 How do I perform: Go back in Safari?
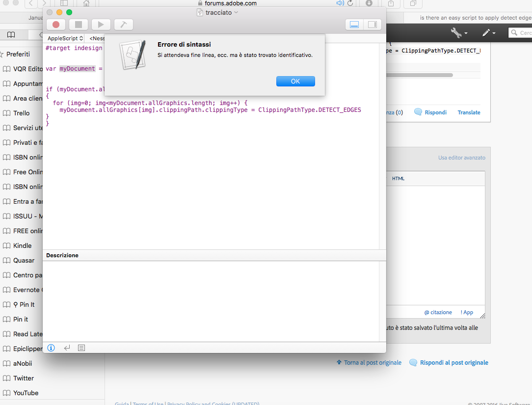(31, 3)
